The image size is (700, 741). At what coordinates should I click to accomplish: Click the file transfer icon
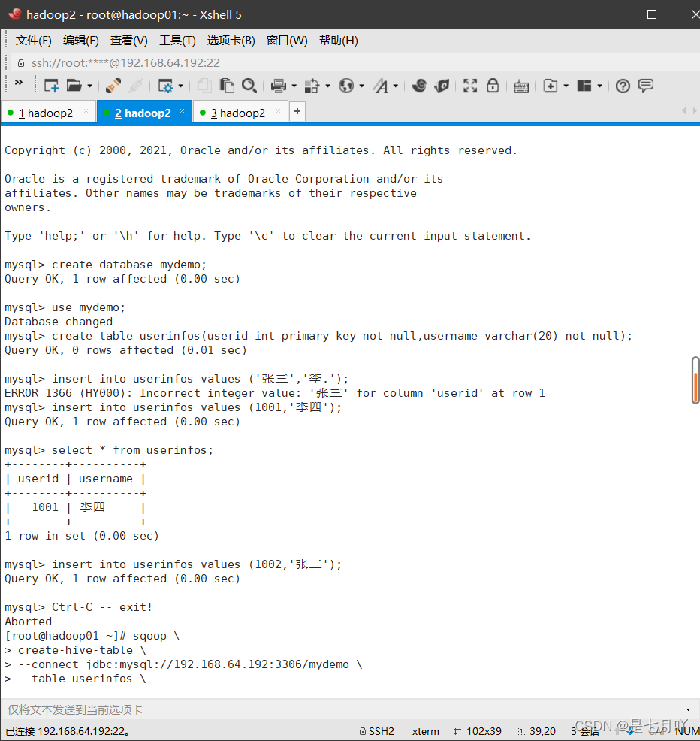coord(312,86)
